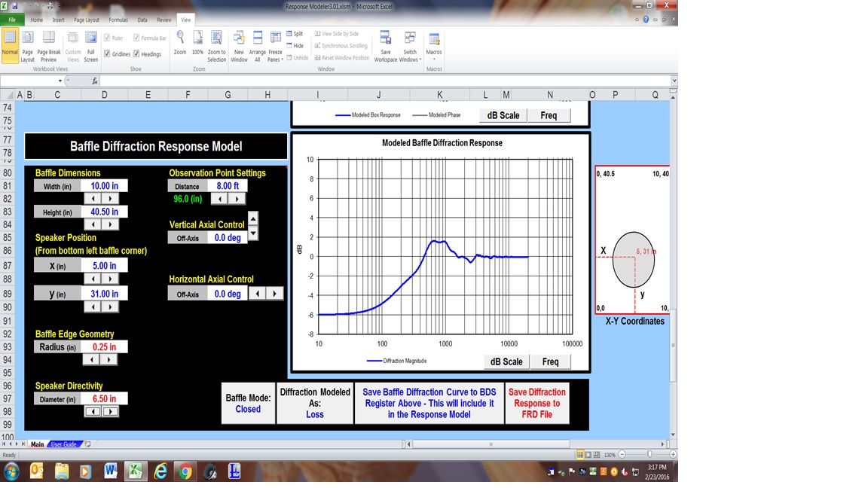
Task: Switch to Full Screen view
Action: click(90, 46)
